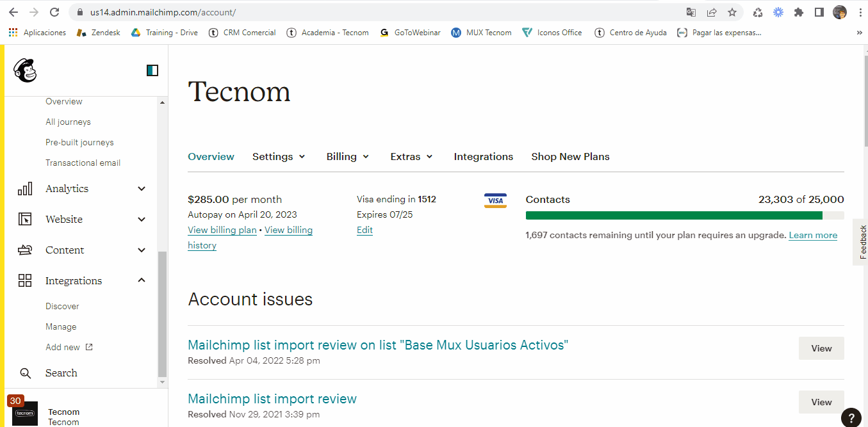This screenshot has width=868, height=427.
Task: Open the extensions puzzle piece menu
Action: (x=798, y=12)
